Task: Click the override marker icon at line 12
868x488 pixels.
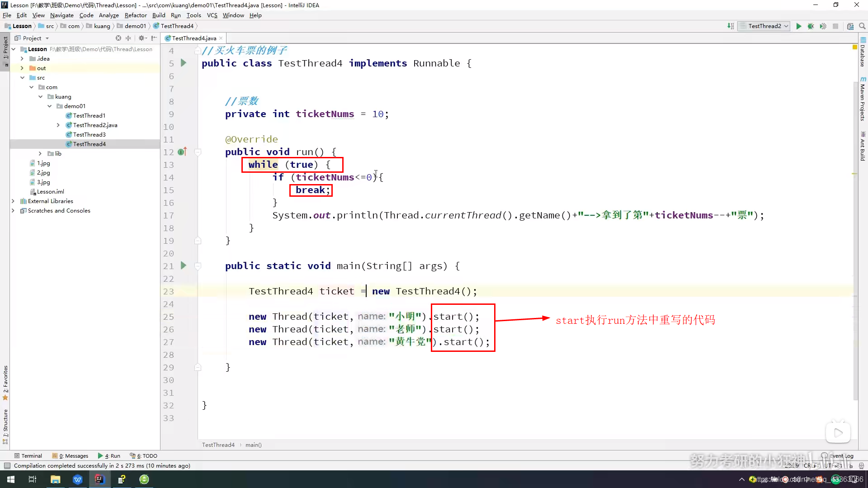Action: point(182,152)
